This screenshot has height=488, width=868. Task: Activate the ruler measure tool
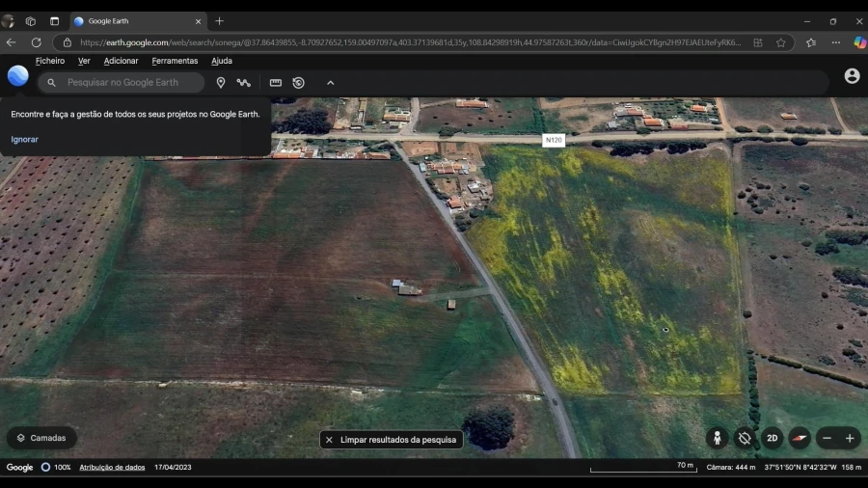[276, 83]
